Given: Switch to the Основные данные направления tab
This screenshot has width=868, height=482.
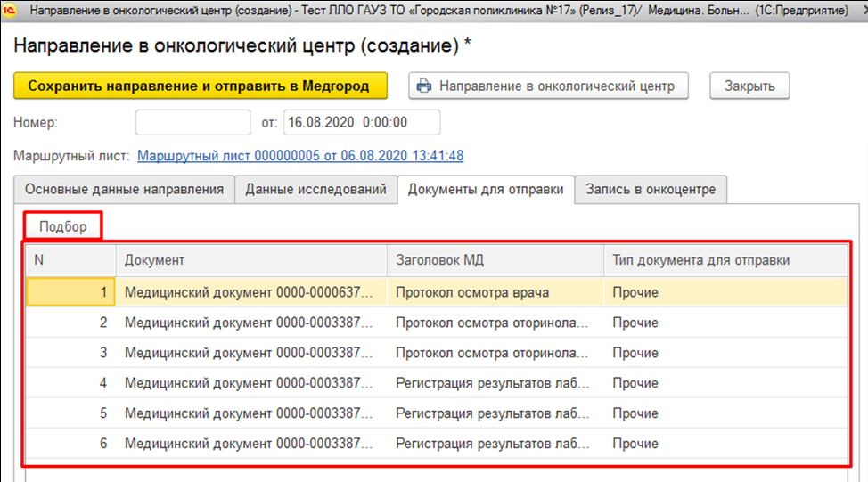Looking at the screenshot, I should [x=124, y=189].
